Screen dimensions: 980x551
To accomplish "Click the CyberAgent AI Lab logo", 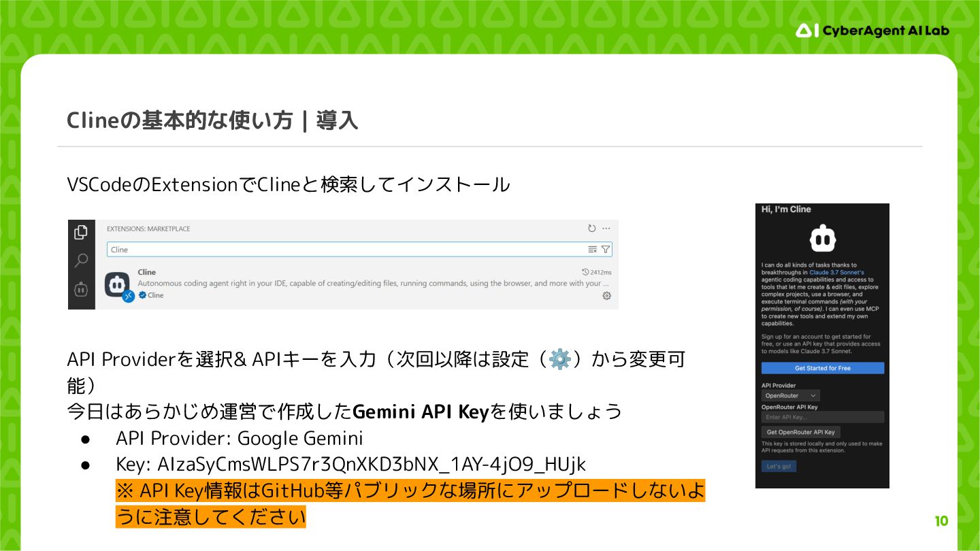I will [872, 31].
